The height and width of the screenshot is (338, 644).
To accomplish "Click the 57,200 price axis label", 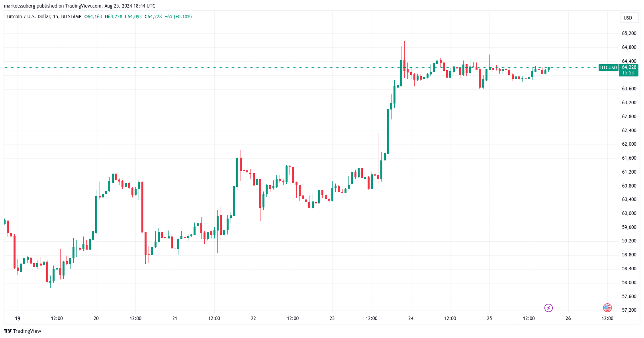I will coord(629,310).
